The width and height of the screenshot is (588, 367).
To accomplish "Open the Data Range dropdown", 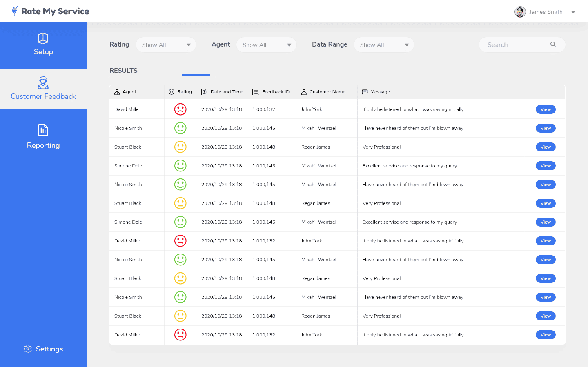I will click(384, 45).
